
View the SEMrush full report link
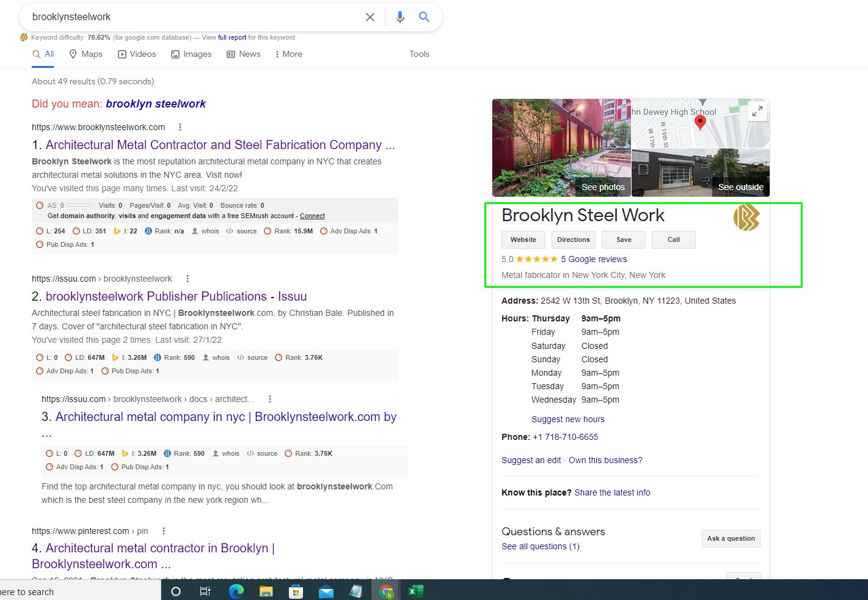232,37
